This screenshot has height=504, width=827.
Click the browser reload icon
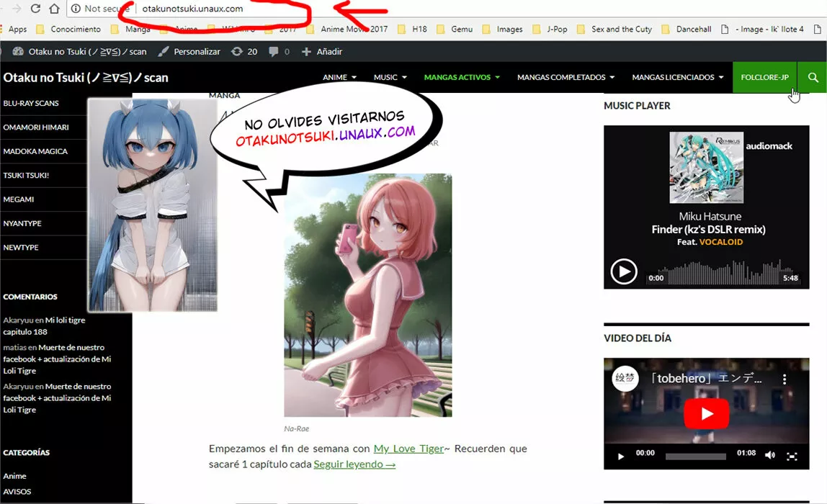pyautogui.click(x=36, y=9)
